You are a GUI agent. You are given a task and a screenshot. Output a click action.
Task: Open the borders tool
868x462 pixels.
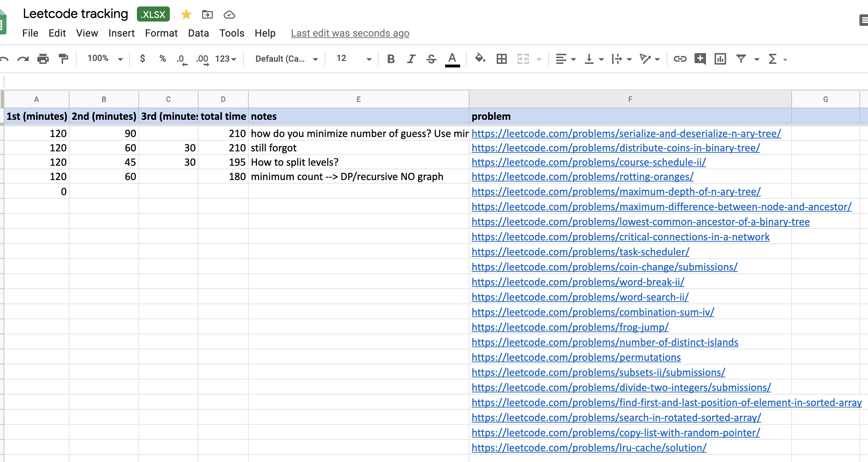coord(501,58)
